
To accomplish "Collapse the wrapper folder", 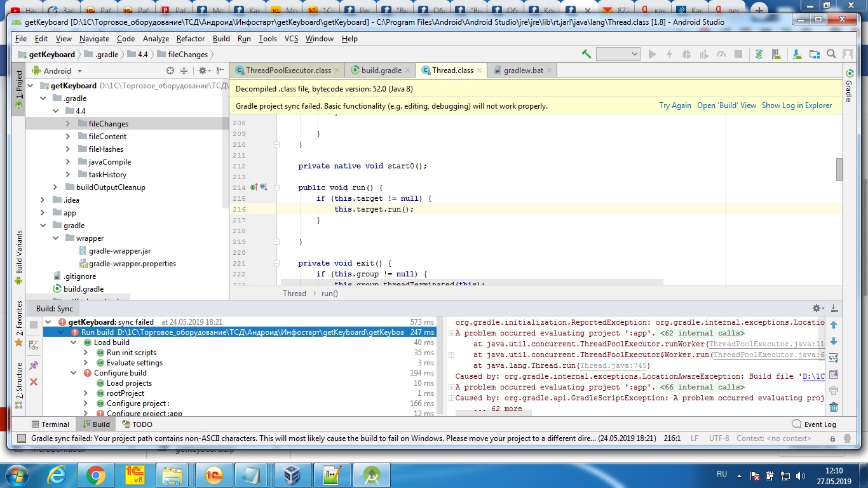I will [55, 238].
